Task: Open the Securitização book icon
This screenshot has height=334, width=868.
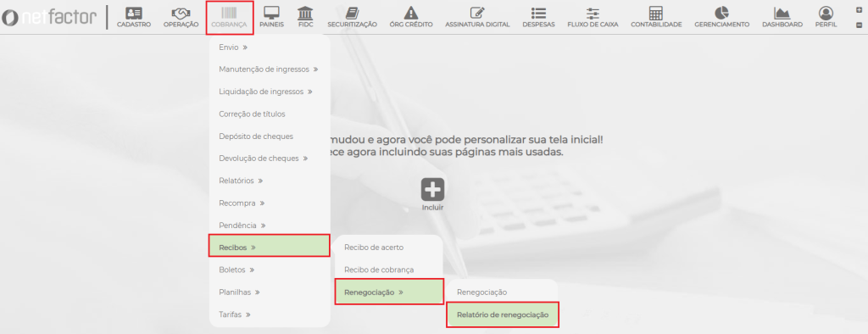Action: 352,14
